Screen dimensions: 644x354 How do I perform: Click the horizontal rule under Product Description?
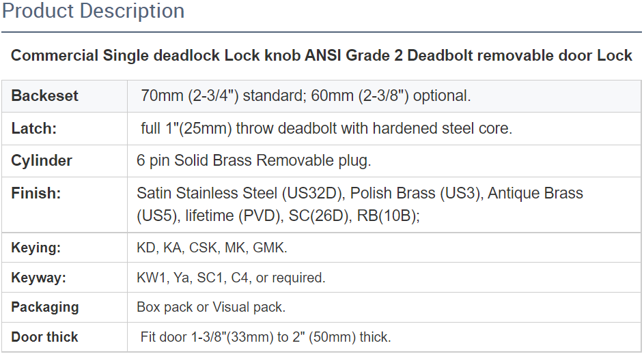click(322, 31)
